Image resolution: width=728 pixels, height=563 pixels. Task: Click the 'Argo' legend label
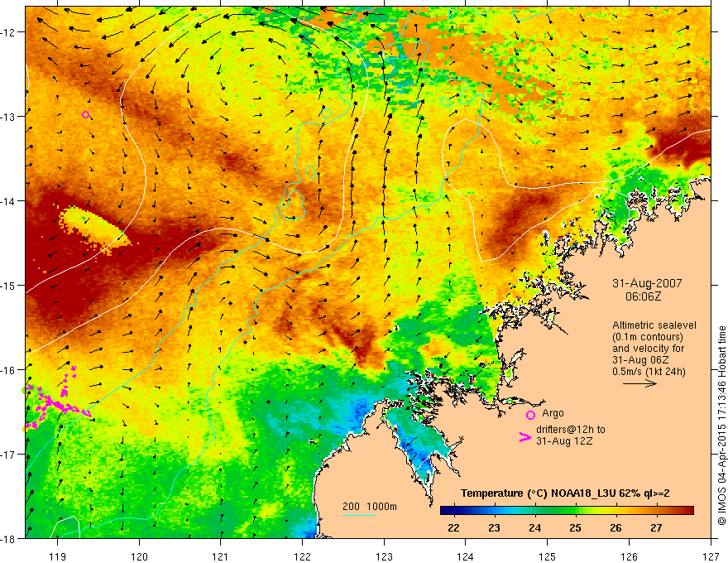pos(553,413)
